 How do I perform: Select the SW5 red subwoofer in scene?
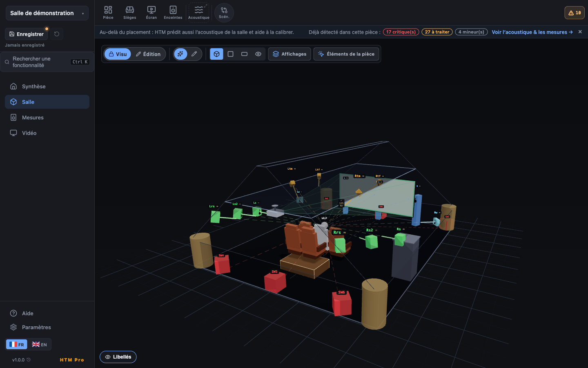pyautogui.click(x=275, y=282)
